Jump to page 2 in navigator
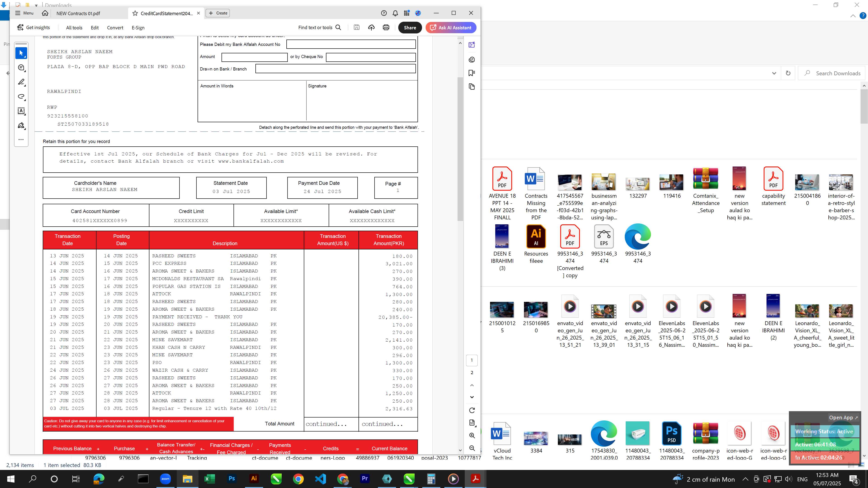Image resolution: width=868 pixels, height=488 pixels. (472, 373)
